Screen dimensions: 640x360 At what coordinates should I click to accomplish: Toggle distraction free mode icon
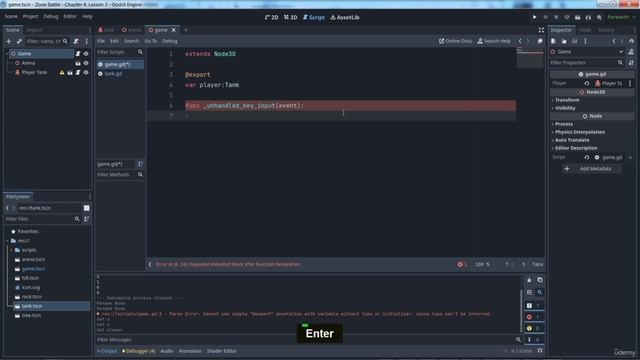coord(541,30)
